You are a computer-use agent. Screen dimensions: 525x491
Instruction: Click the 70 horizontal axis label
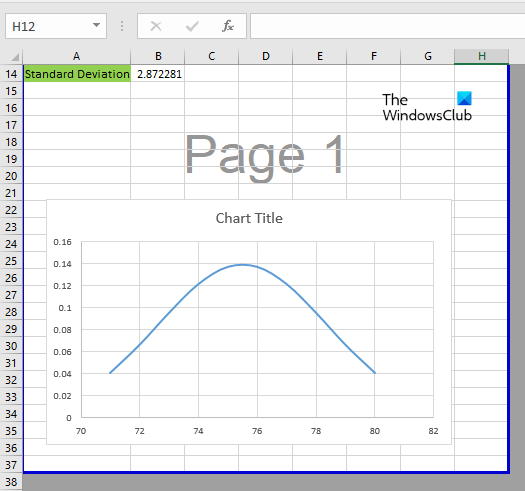click(x=81, y=431)
